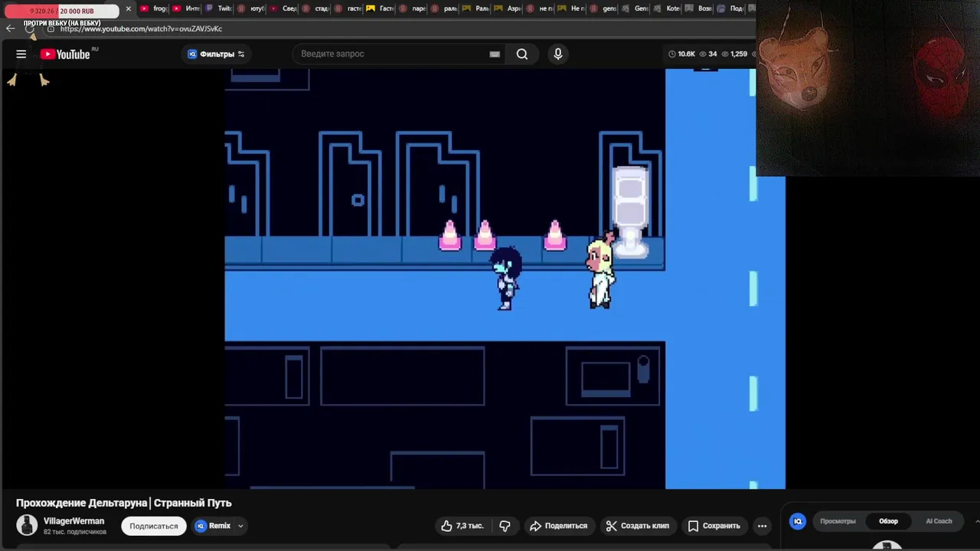Viewport: 980px width, 551px height.
Task: Switch to the 'ютуб' browser tab
Action: coord(251,9)
